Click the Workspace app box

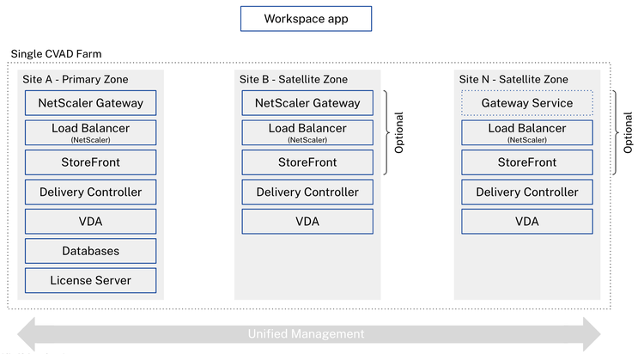[x=306, y=19]
